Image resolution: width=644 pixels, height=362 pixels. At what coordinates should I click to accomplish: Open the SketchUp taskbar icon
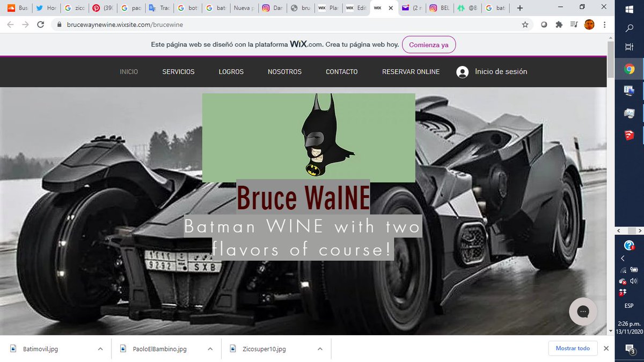click(x=630, y=136)
